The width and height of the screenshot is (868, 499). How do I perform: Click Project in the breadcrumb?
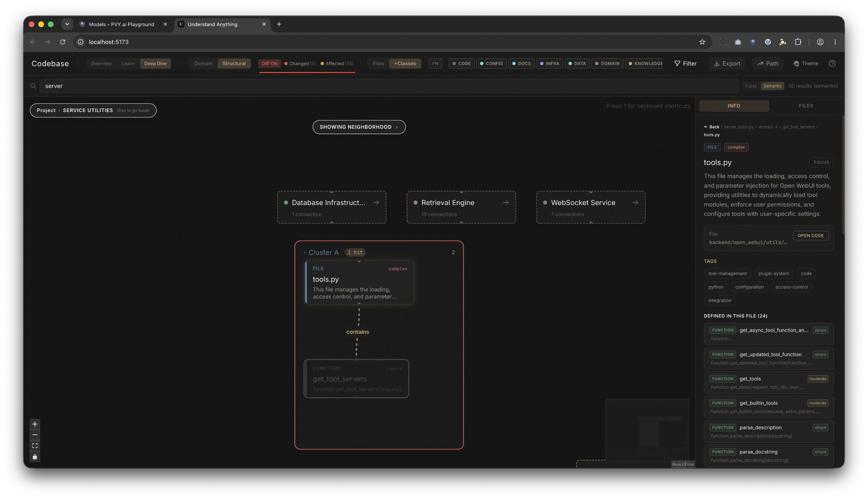click(46, 110)
